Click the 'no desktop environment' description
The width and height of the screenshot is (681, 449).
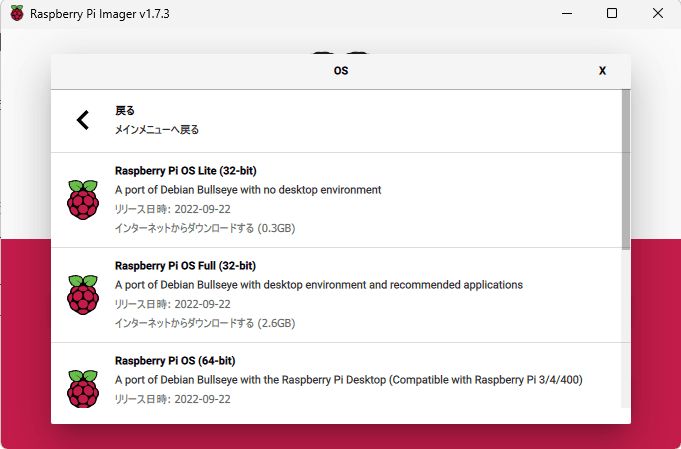(x=248, y=190)
